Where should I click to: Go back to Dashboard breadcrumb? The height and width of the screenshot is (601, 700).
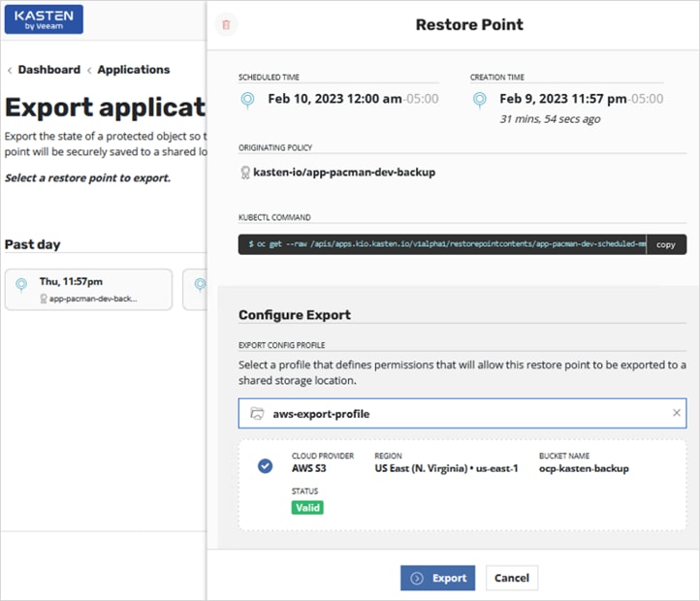tap(49, 70)
